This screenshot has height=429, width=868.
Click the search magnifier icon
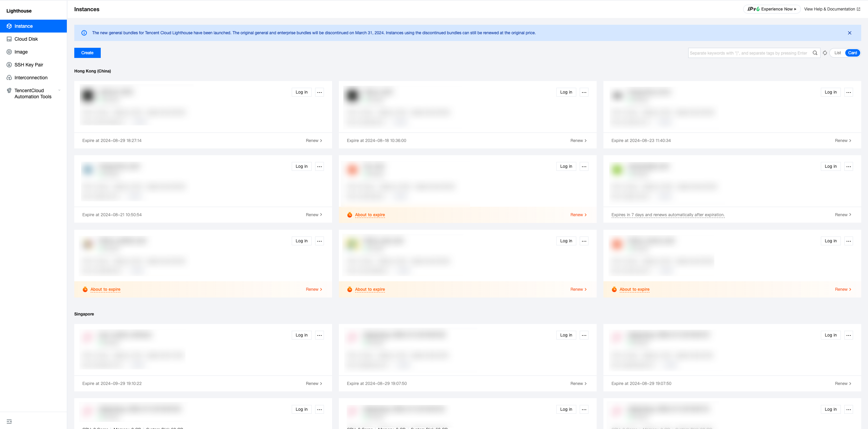click(815, 53)
